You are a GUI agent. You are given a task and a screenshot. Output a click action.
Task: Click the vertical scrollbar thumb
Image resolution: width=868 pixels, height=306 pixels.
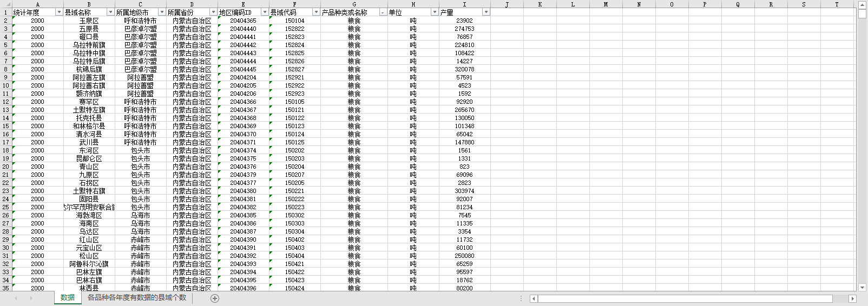coord(863,14)
